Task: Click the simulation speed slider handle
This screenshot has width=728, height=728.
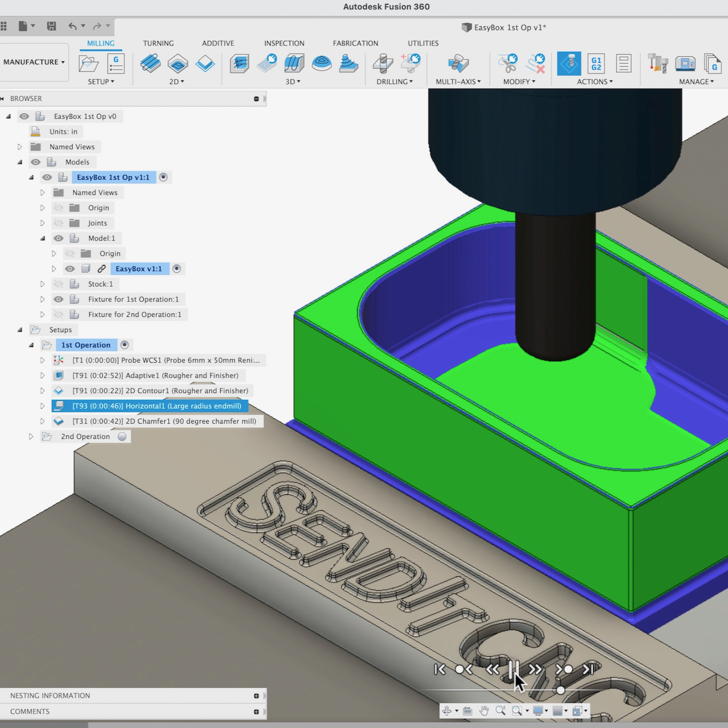Action: [x=560, y=690]
